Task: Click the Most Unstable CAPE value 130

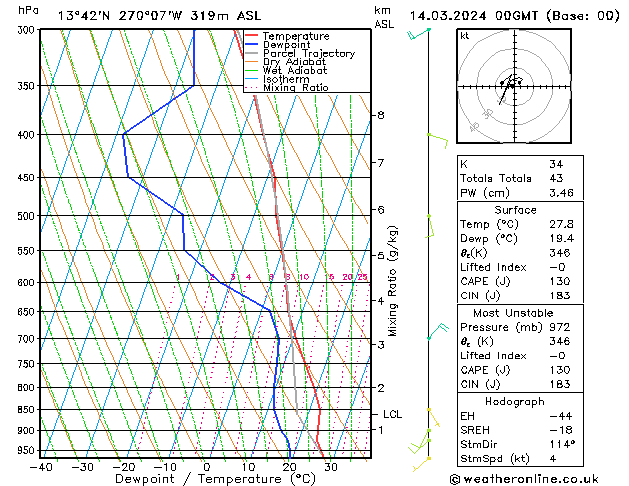Action: [x=560, y=370]
